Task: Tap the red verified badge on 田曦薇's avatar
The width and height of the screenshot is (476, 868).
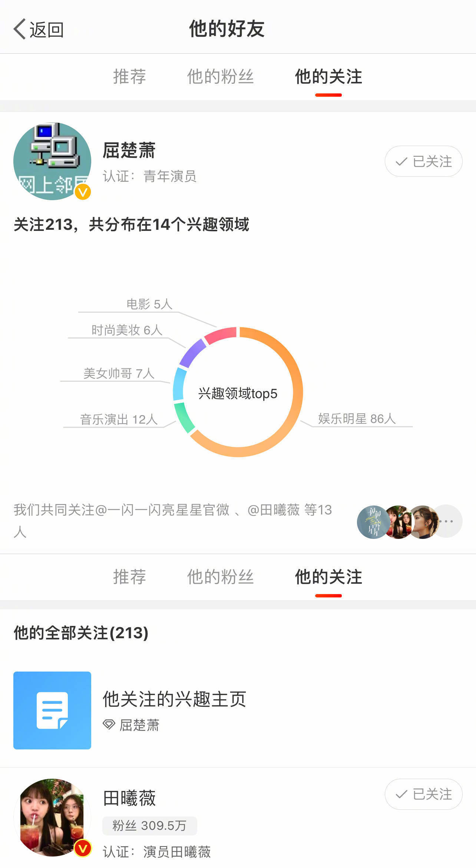Action: (x=83, y=848)
